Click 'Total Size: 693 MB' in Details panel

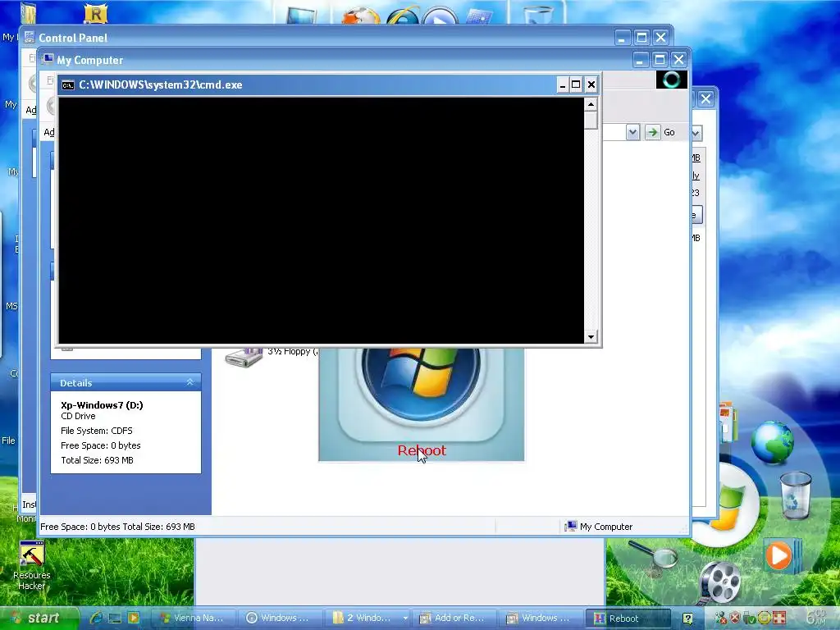97,460
